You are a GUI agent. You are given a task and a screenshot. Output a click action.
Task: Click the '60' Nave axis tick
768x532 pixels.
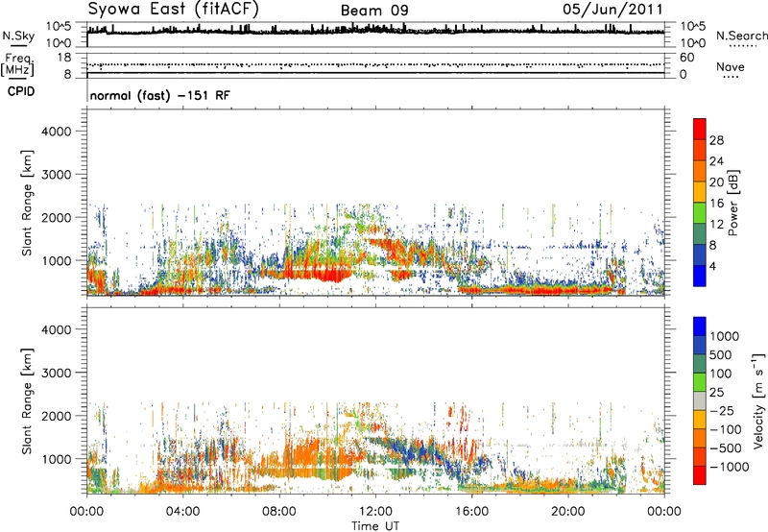click(x=687, y=58)
